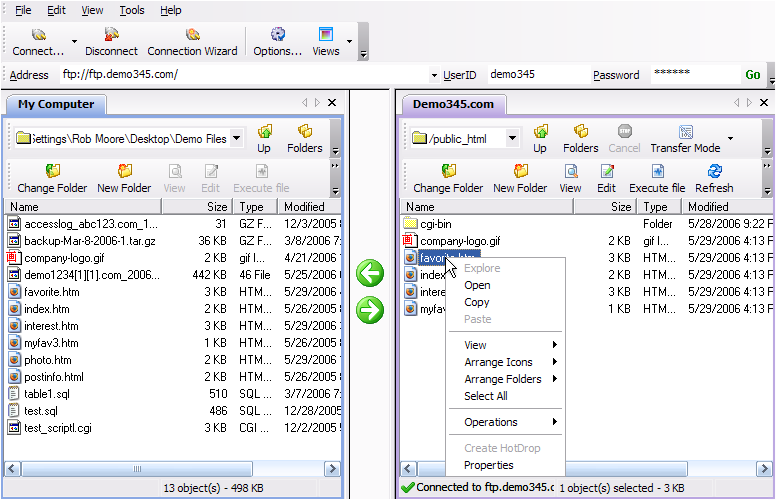Screen dimensions: 776x500
Task: Sort local files by Size column
Action: (196, 206)
